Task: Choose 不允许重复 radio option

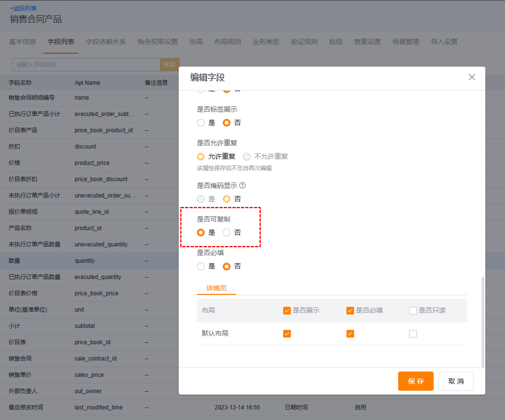Action: coord(247,157)
